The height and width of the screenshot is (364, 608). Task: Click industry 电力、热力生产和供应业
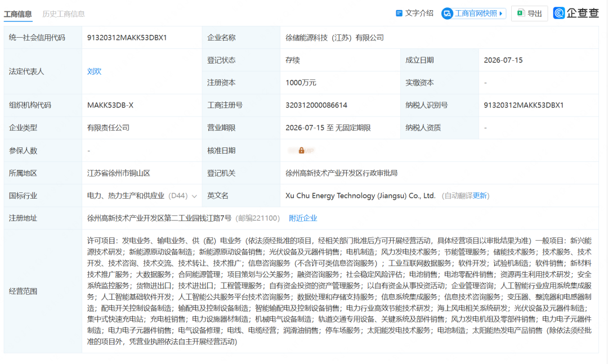(126, 196)
